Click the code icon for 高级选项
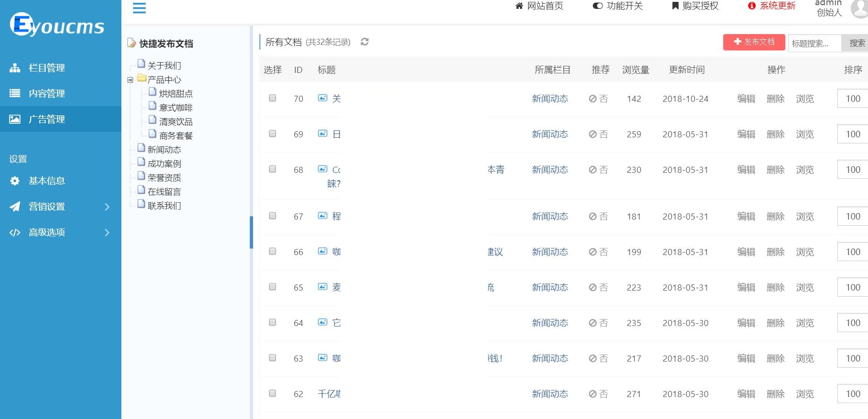The width and height of the screenshot is (868, 419). click(15, 232)
